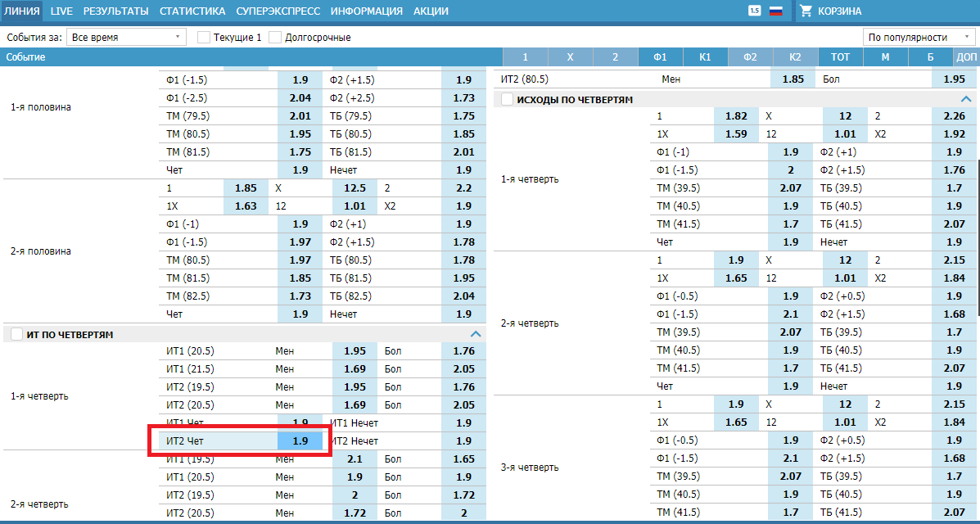Open the Все время period dropdown
The height and width of the screenshot is (524, 980).
tap(127, 38)
